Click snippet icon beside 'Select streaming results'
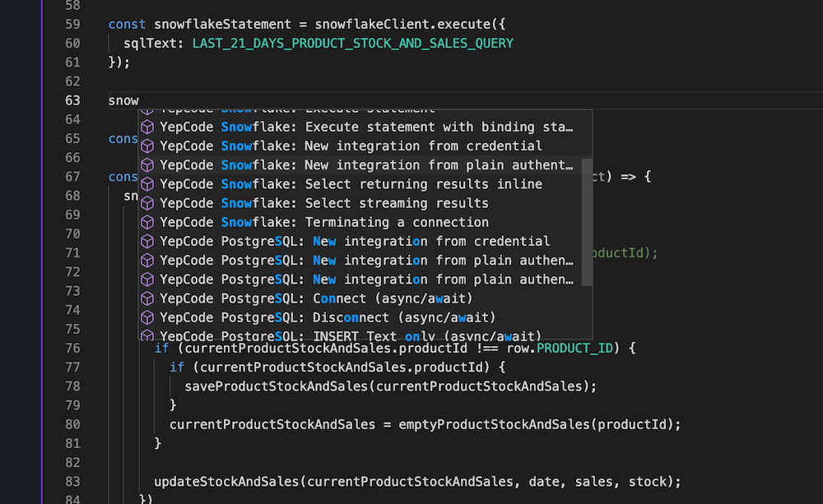This screenshot has width=823, height=504. 147,203
